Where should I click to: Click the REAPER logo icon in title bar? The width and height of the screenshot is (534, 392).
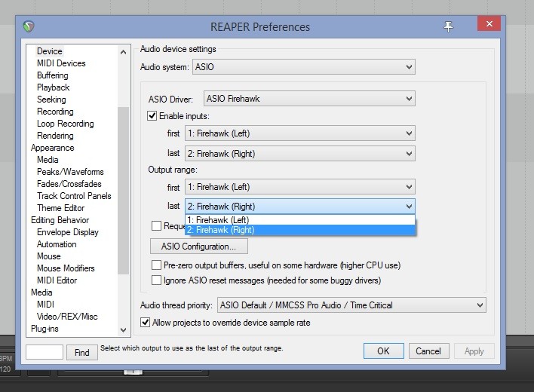click(29, 26)
